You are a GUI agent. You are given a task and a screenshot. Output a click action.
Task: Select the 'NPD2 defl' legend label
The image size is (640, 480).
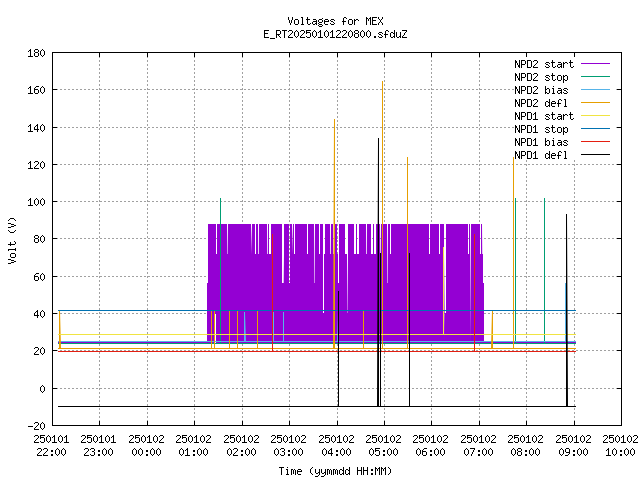point(541,103)
